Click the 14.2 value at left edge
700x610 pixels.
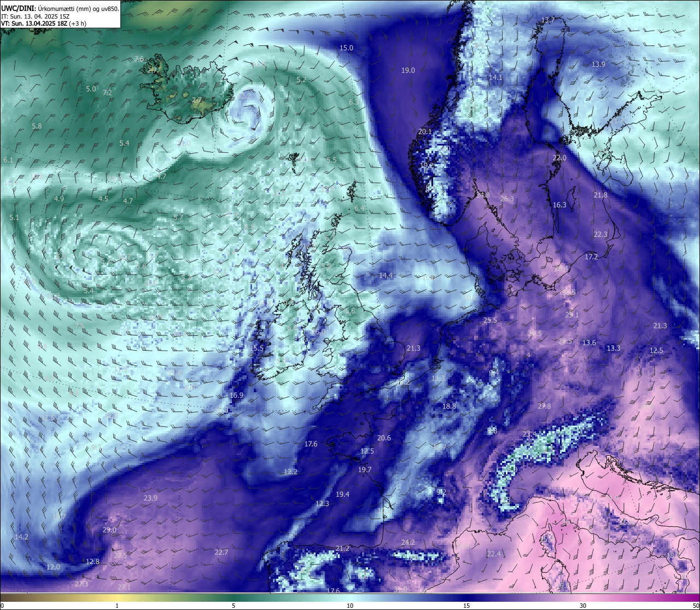click(21, 537)
